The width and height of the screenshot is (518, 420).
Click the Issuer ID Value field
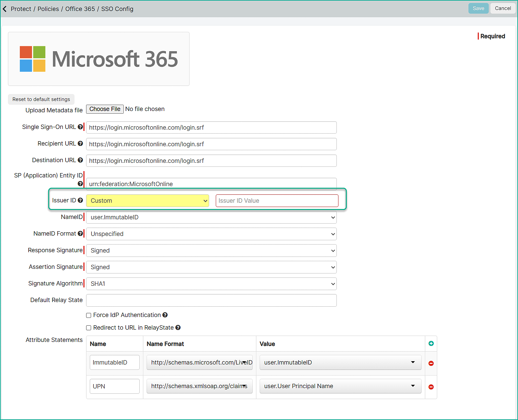pyautogui.click(x=277, y=201)
